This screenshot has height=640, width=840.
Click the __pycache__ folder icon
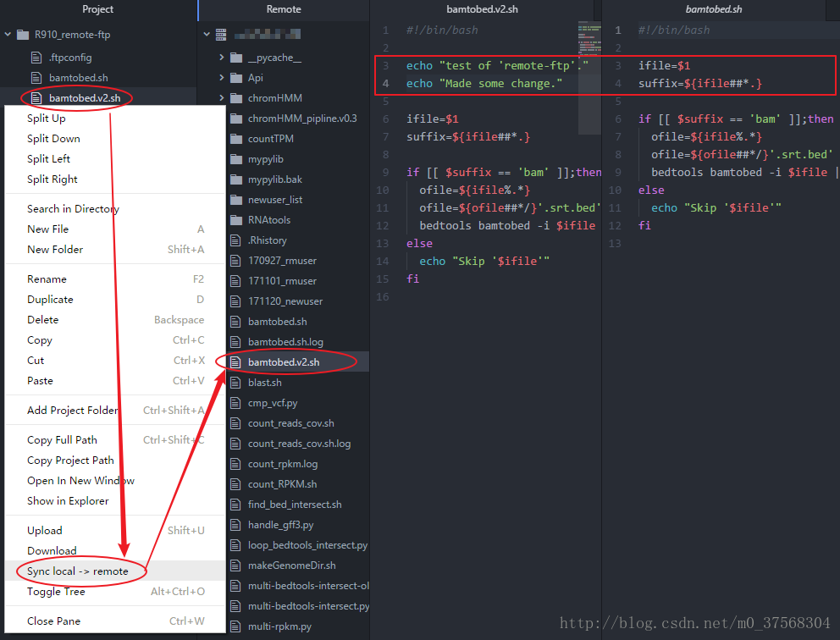tap(236, 58)
